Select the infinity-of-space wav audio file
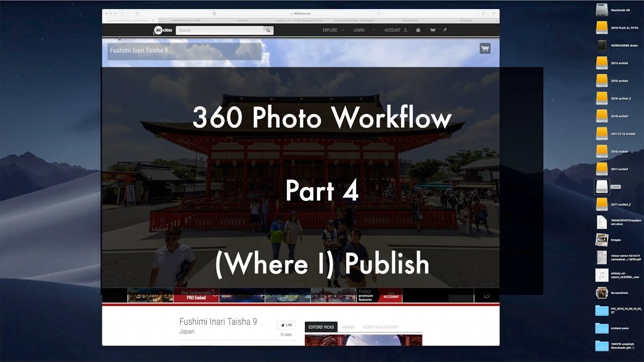This screenshot has width=644, height=362. pos(602,275)
